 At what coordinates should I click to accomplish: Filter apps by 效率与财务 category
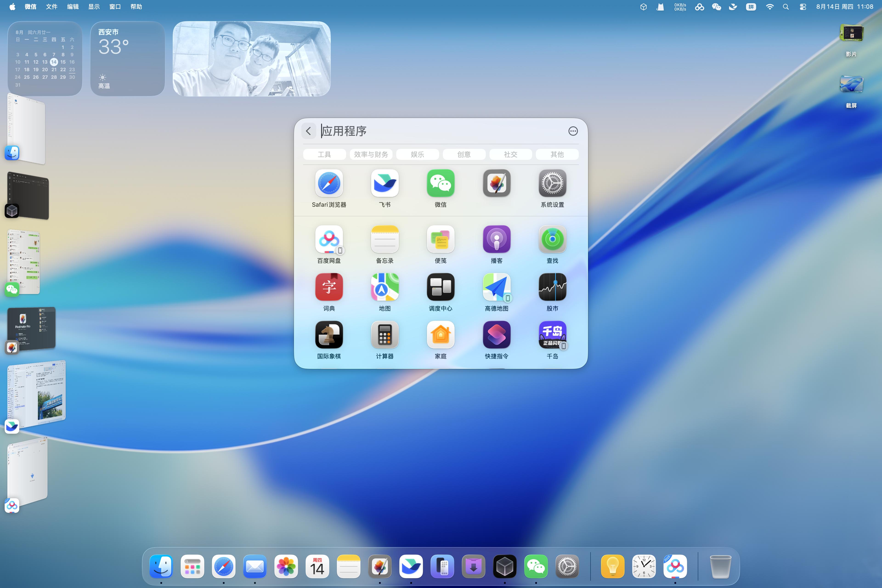(x=371, y=155)
